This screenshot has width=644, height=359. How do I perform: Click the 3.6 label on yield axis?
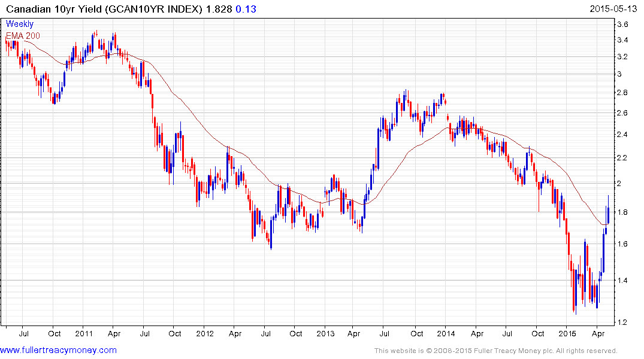pos(622,25)
